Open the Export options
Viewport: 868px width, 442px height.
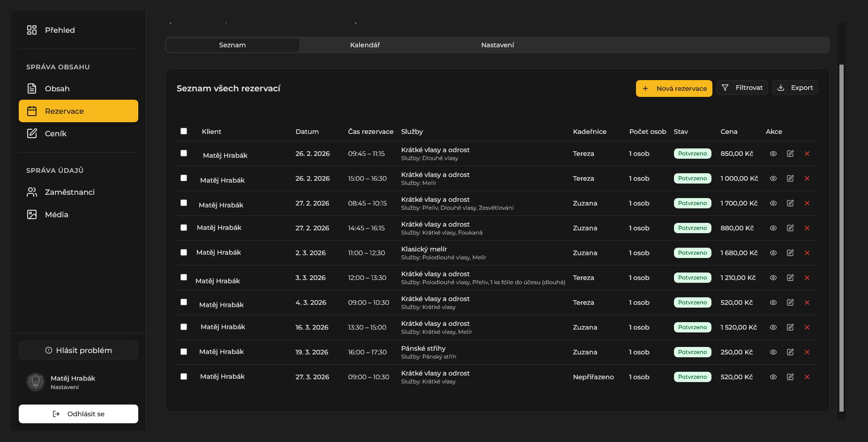point(795,88)
